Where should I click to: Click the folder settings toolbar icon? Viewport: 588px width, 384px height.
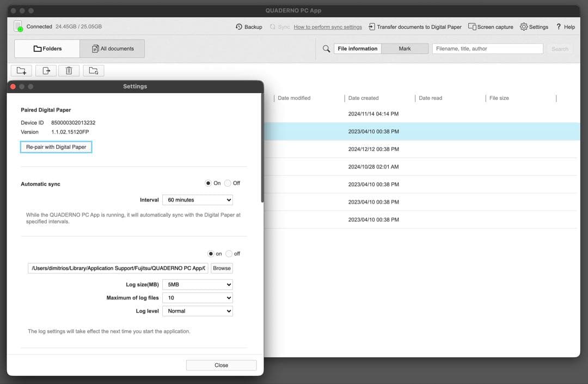(x=94, y=70)
